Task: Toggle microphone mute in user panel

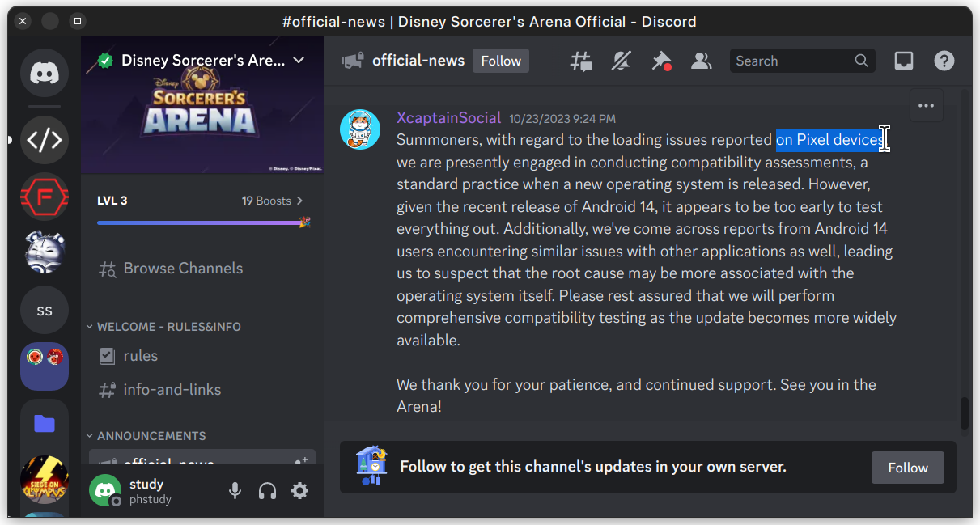Action: (x=235, y=490)
